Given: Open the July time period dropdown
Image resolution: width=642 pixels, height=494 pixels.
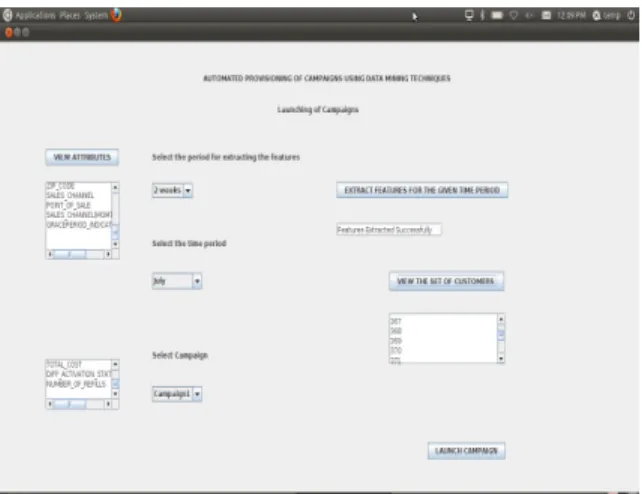Looking at the screenshot, I should [x=177, y=281].
